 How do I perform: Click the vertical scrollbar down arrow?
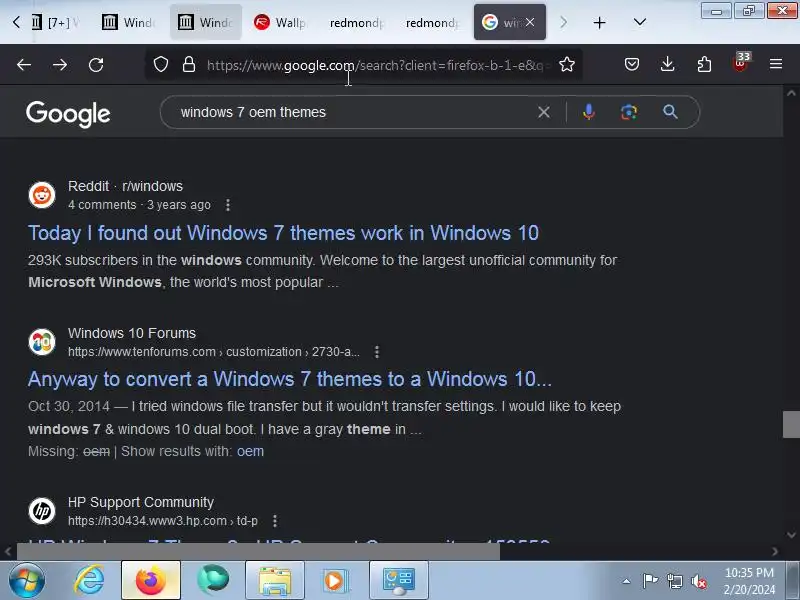pyautogui.click(x=791, y=535)
